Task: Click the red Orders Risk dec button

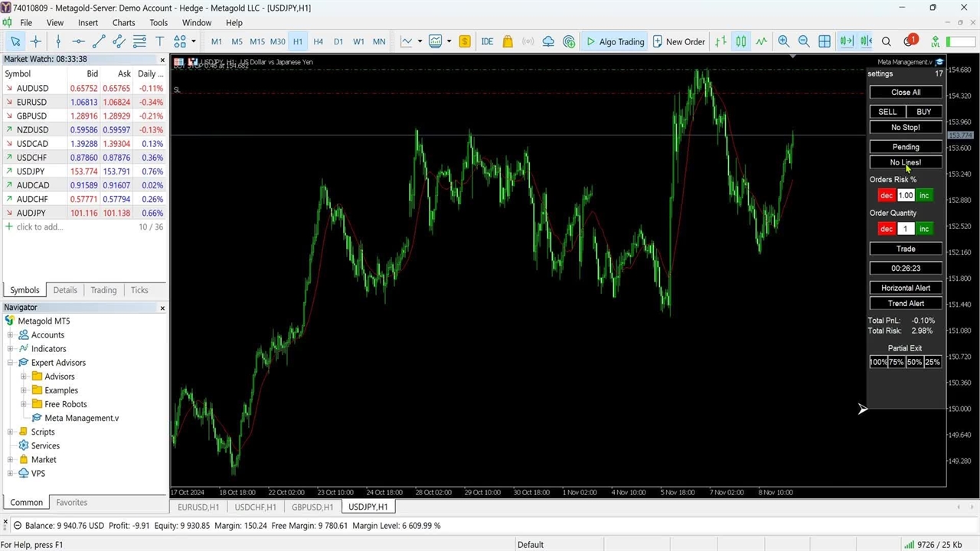Action: (x=886, y=195)
